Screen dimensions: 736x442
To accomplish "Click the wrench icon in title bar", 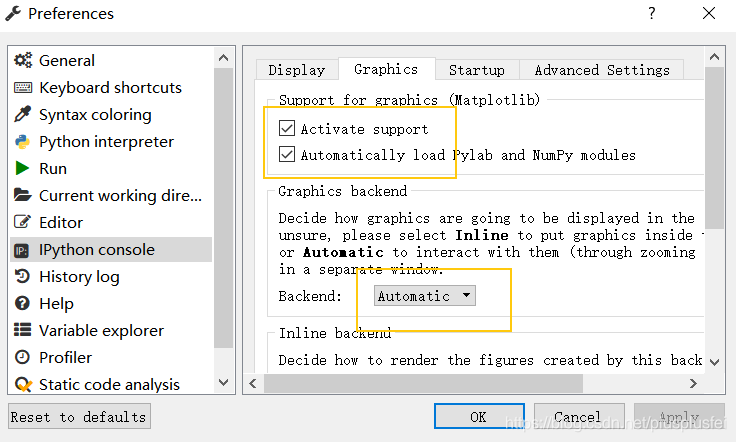I will point(13,14).
